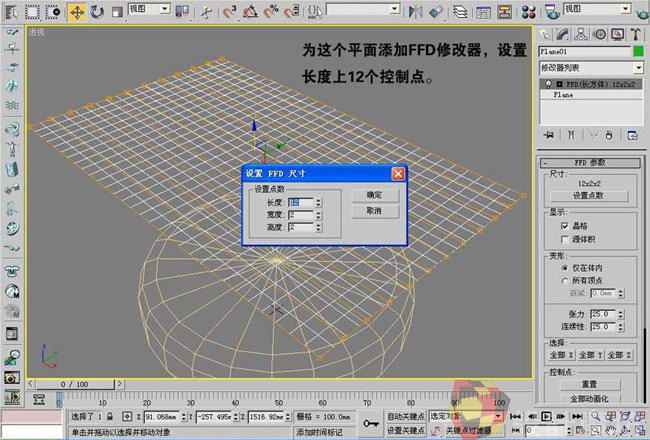Expand the FFD modifier sub-object square
The height and width of the screenshot is (440, 650).
559,84
